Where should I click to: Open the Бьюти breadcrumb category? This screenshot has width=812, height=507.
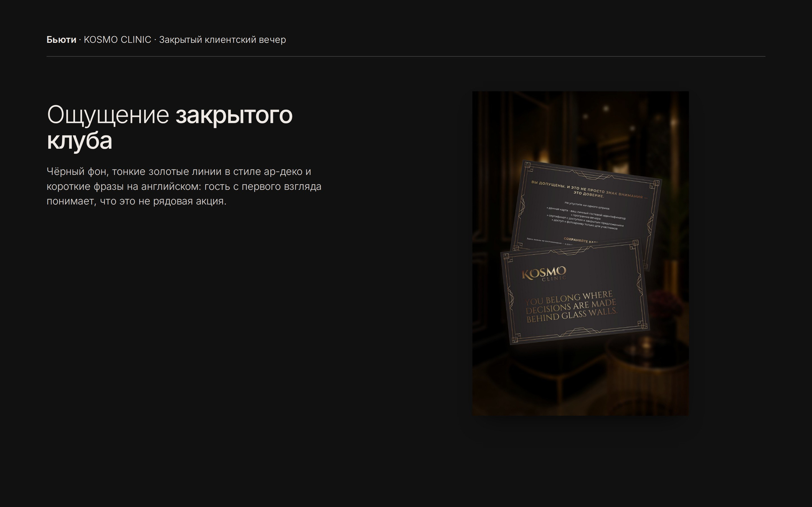62,40
